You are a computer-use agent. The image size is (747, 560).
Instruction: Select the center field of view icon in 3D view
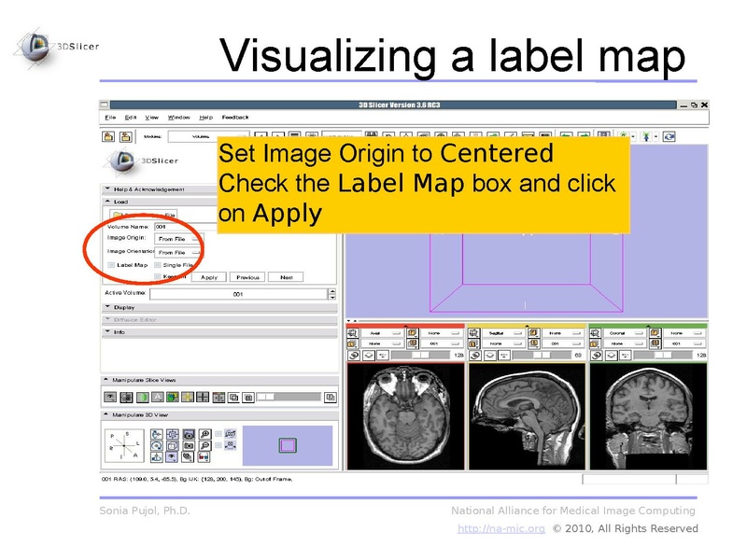click(x=171, y=433)
